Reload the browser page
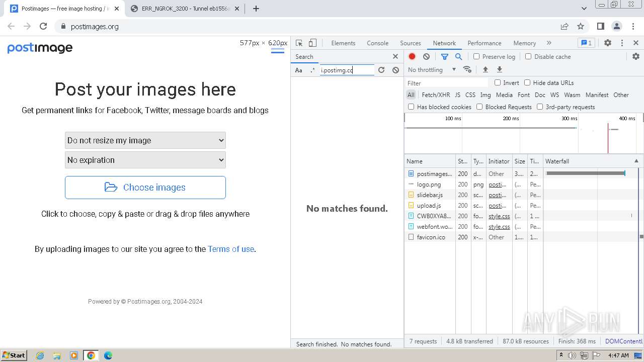The image size is (644, 362). click(x=43, y=26)
